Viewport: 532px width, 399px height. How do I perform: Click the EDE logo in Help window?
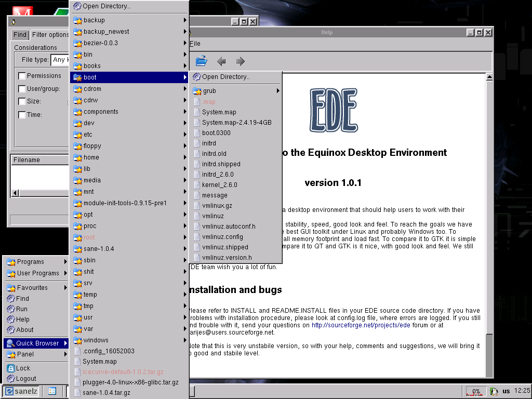point(334,110)
